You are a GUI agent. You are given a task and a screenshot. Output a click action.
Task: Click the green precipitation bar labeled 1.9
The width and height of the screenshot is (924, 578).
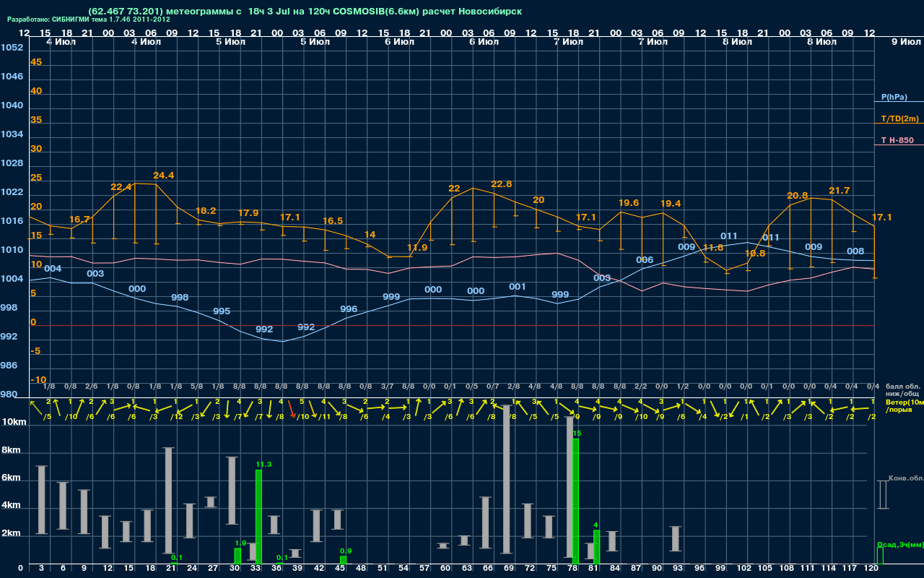tap(237, 556)
